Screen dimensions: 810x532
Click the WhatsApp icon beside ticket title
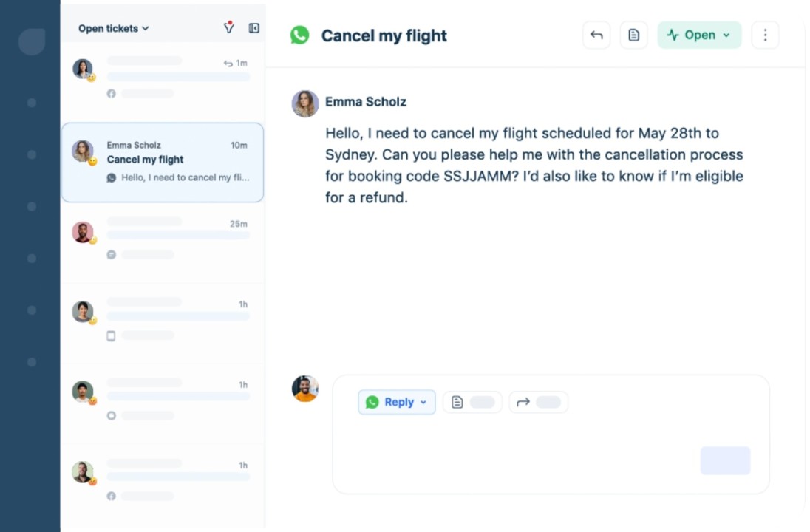pyautogui.click(x=300, y=35)
